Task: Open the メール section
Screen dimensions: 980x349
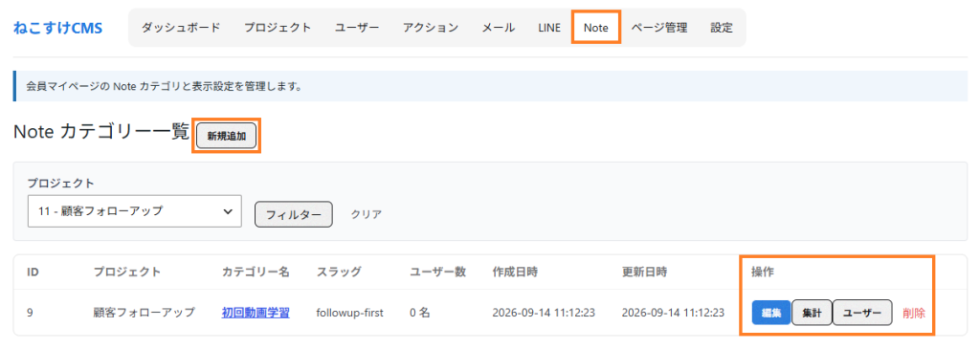Action: click(x=499, y=28)
